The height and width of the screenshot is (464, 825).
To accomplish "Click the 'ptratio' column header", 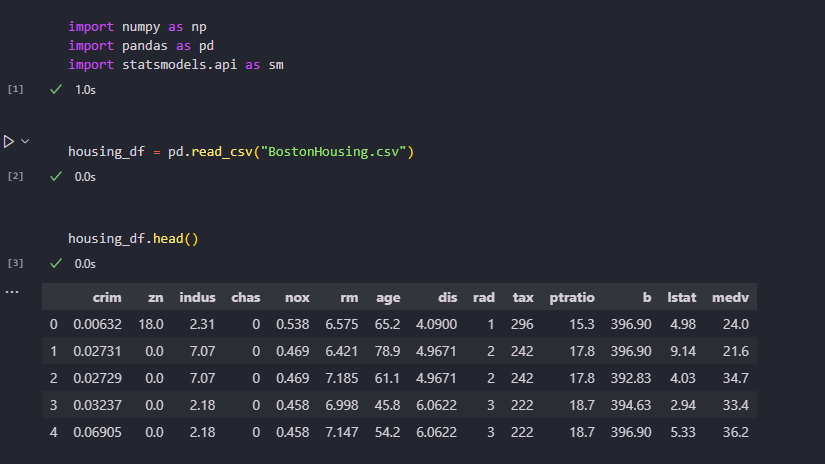I will [x=572, y=298].
